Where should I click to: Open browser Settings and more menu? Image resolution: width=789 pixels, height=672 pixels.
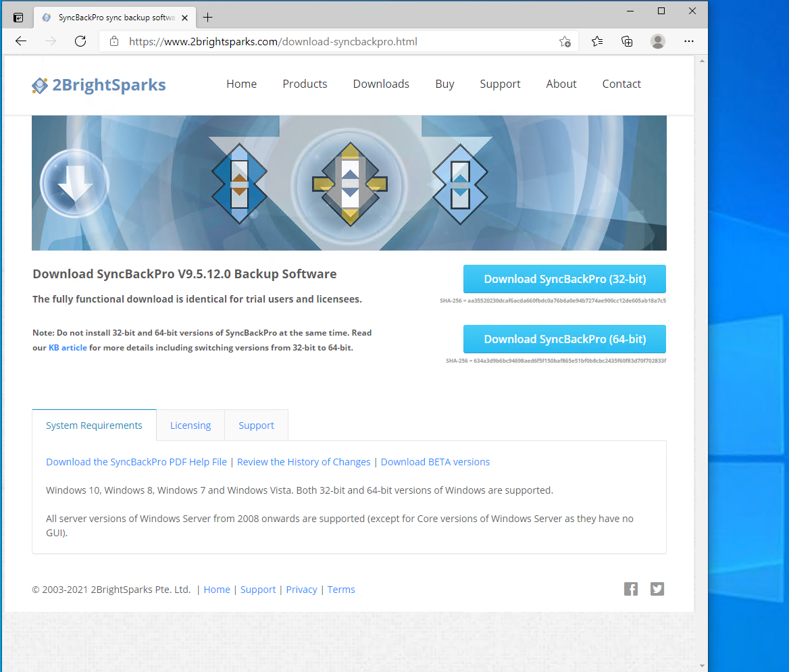click(688, 41)
